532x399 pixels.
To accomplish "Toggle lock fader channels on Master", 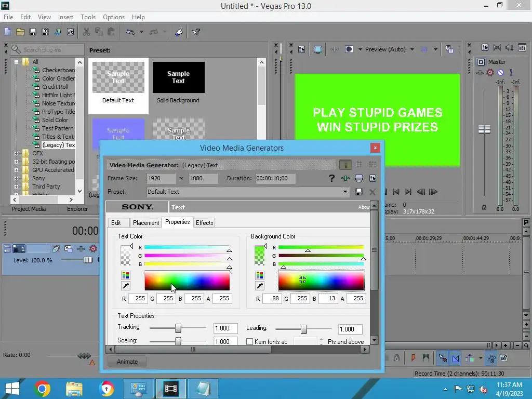I will tap(484, 207).
